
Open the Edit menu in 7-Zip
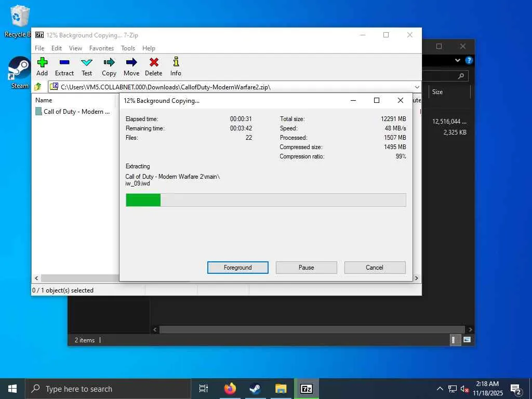click(x=57, y=48)
